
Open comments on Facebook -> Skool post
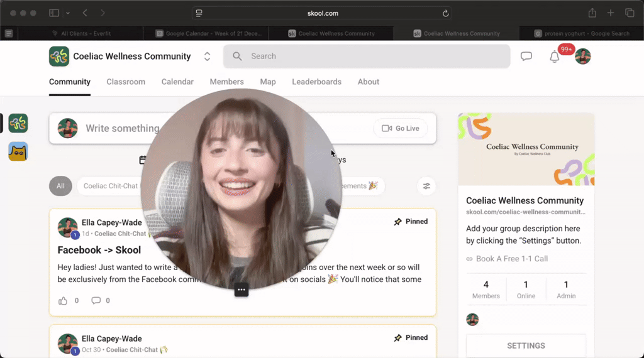pos(96,301)
